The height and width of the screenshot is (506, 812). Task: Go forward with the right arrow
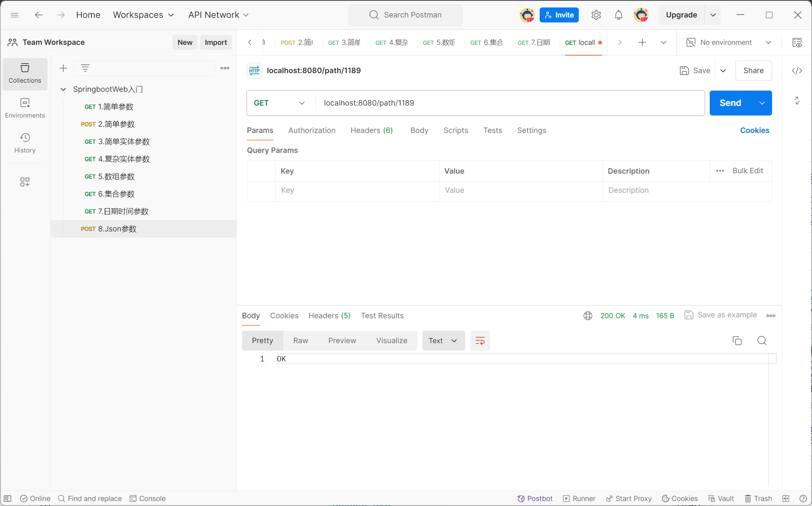click(x=61, y=15)
